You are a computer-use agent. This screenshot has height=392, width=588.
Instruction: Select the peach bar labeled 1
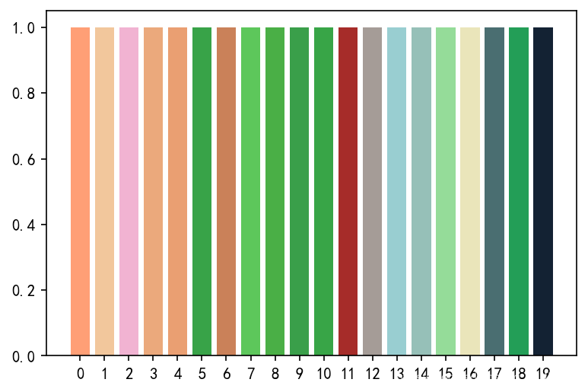point(105,191)
